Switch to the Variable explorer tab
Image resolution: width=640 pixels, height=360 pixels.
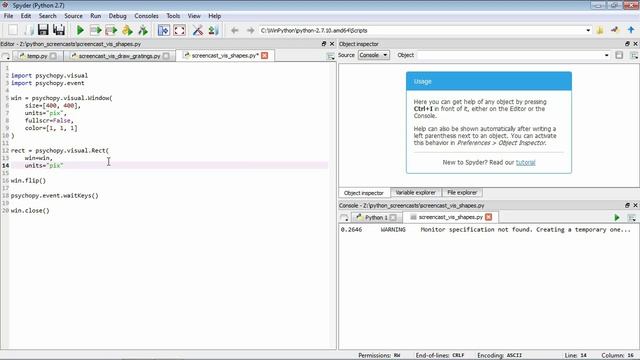(x=416, y=192)
